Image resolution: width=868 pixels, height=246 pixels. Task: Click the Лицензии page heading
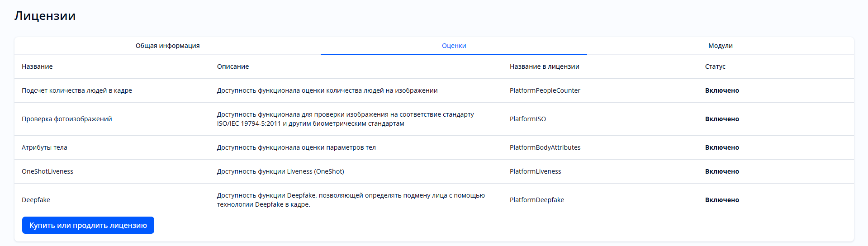[45, 16]
